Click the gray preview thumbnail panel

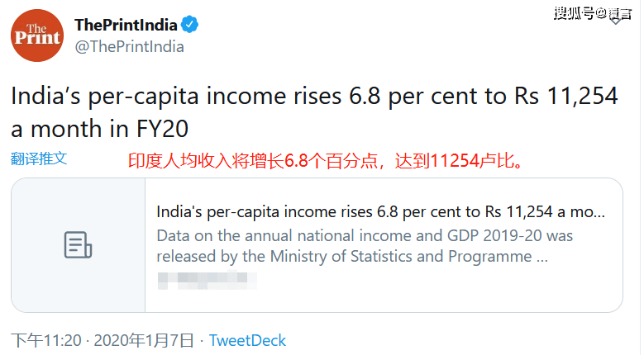[x=78, y=245]
